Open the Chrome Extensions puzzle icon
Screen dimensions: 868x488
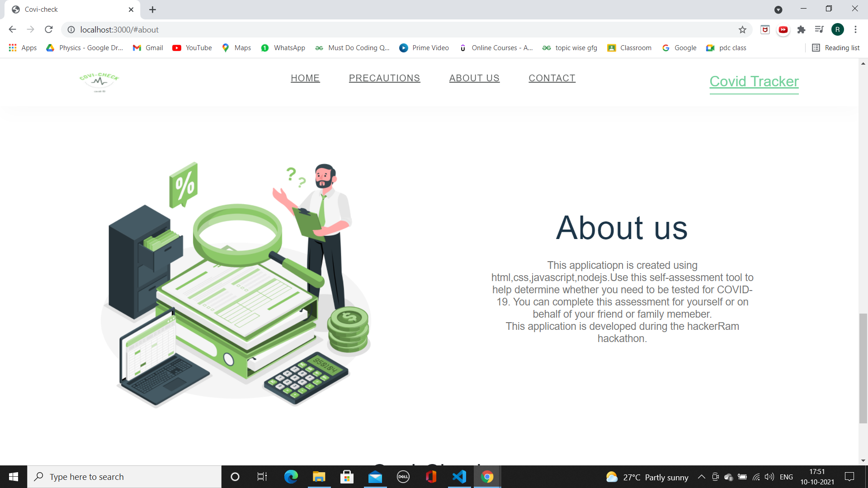pyautogui.click(x=801, y=30)
